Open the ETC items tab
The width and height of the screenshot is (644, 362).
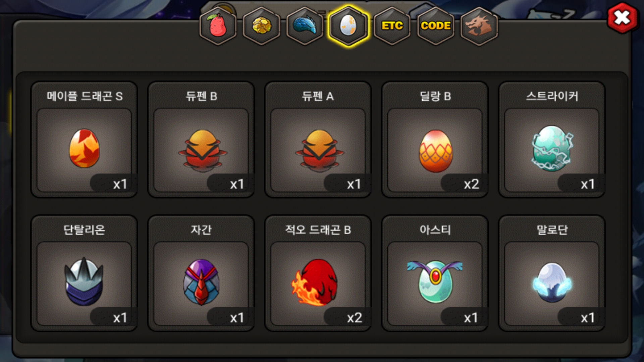392,26
